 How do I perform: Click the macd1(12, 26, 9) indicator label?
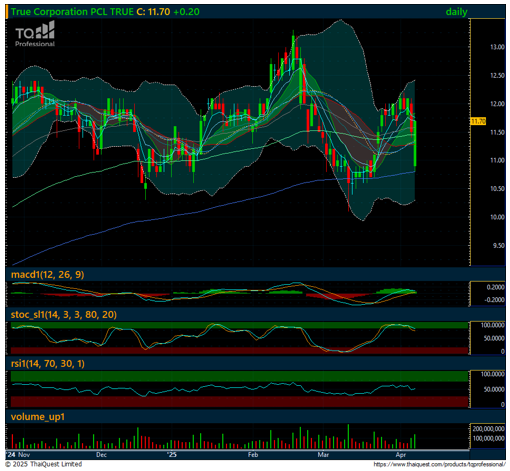(47, 275)
